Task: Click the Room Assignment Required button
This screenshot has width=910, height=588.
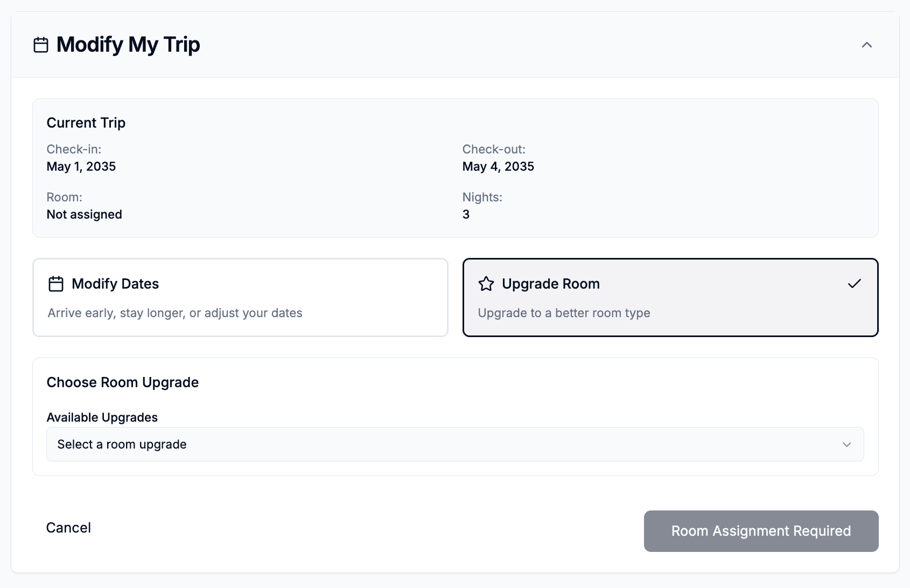Action: (x=760, y=531)
